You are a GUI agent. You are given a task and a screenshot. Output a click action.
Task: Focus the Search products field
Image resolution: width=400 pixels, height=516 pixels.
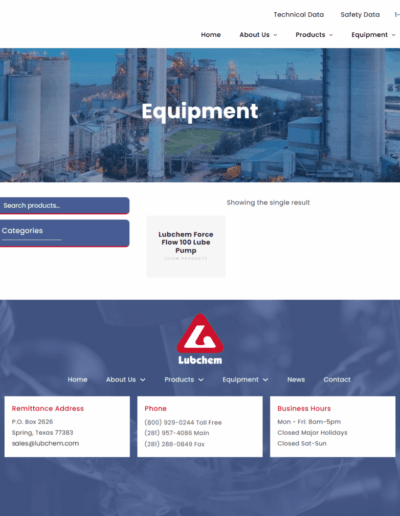pyautogui.click(x=64, y=206)
